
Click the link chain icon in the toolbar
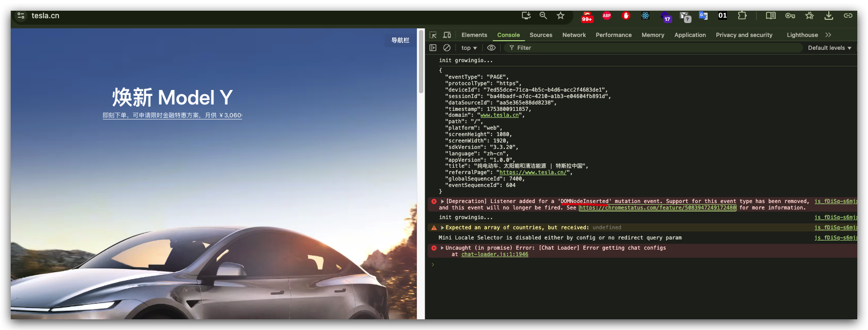[x=848, y=16]
